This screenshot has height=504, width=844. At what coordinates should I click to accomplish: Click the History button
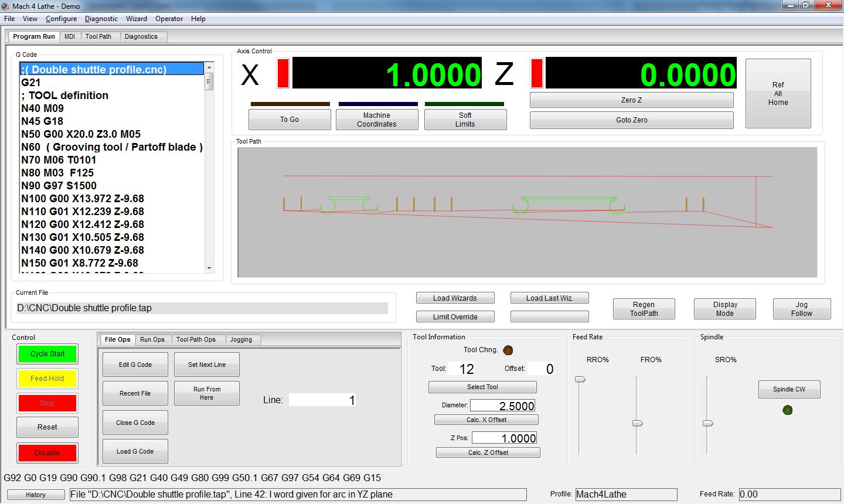36,495
